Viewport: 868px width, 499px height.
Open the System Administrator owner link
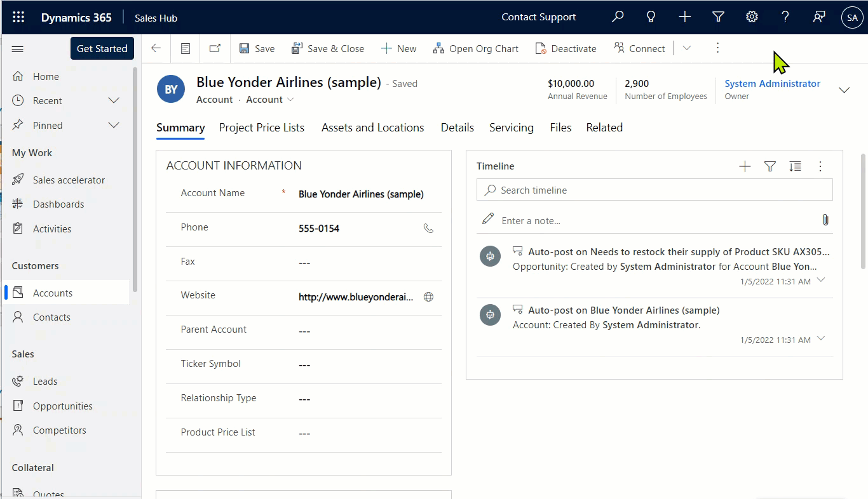tap(772, 83)
